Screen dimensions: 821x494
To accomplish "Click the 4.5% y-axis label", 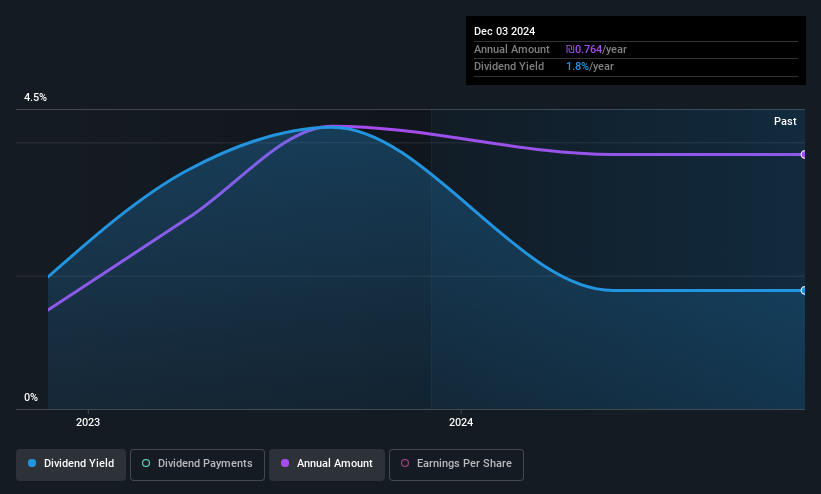I will click(35, 97).
